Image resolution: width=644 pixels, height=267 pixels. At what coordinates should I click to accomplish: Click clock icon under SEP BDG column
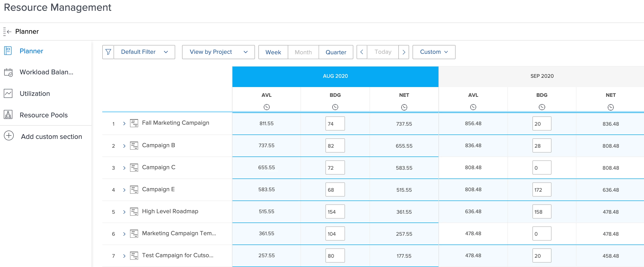click(541, 107)
